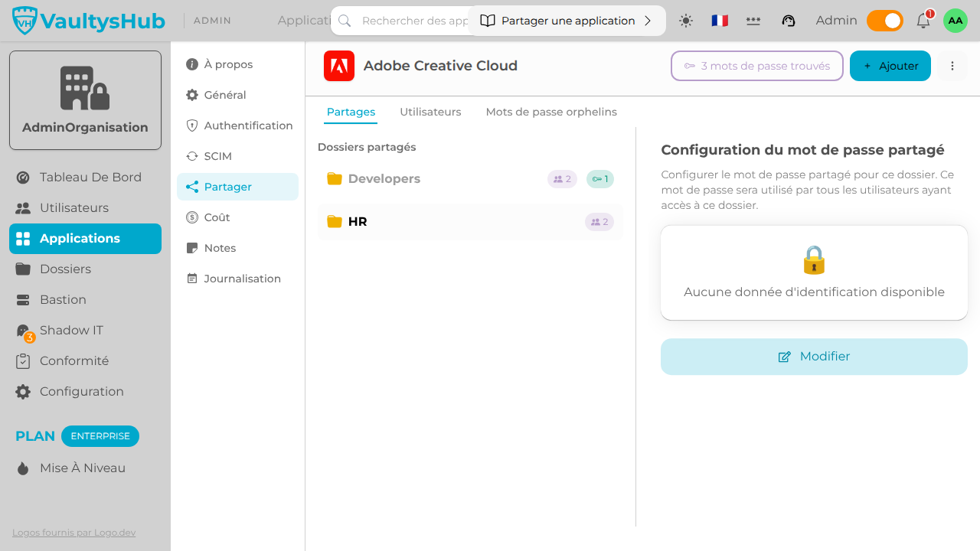This screenshot has height=551, width=980.
Task: Click the Modifier button
Action: tap(814, 357)
